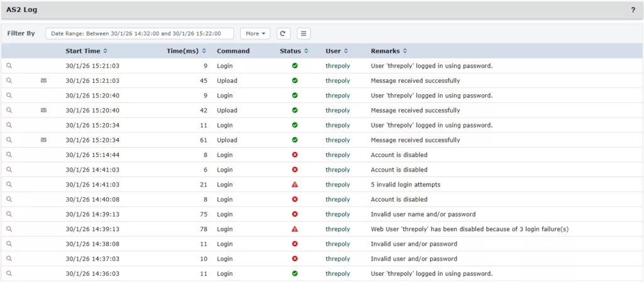644x282 pixels.
Task: Click 'Message received successfully' on 15:21:03 row
Action: click(x=415, y=81)
